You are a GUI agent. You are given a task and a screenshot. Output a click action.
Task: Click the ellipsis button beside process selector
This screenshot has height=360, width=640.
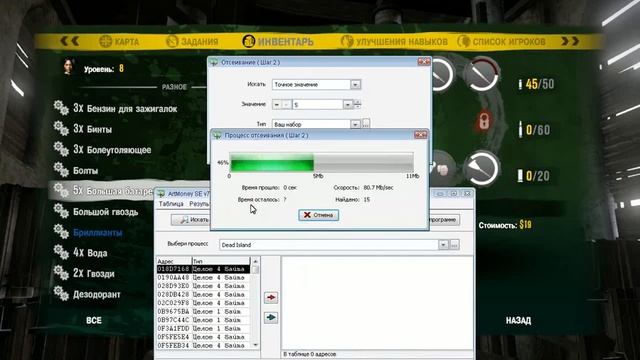click(x=454, y=244)
